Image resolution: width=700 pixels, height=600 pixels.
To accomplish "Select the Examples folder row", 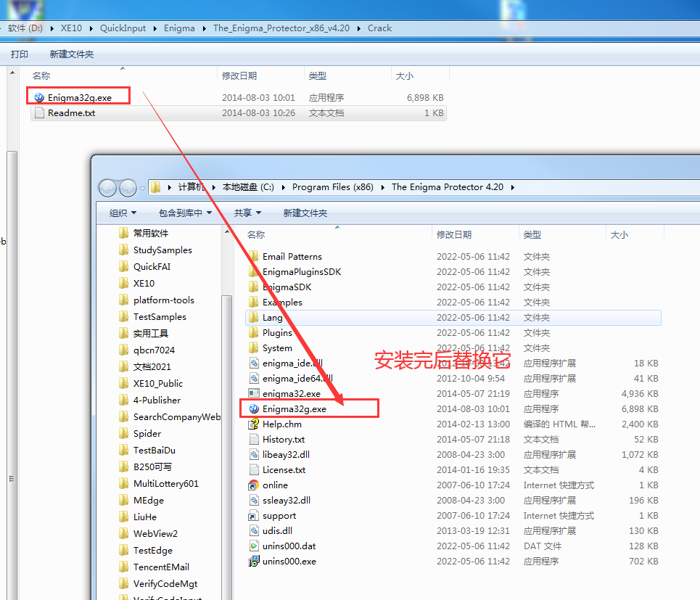I will pyautogui.click(x=453, y=303).
